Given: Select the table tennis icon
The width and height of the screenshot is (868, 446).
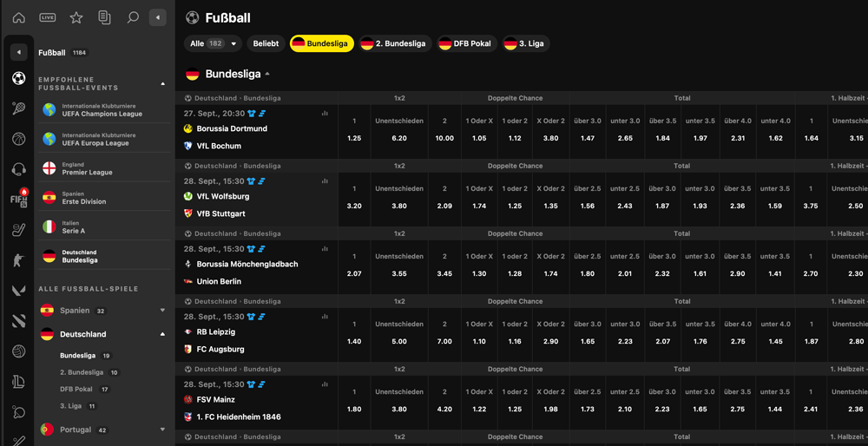Looking at the screenshot, I should coord(19,412).
